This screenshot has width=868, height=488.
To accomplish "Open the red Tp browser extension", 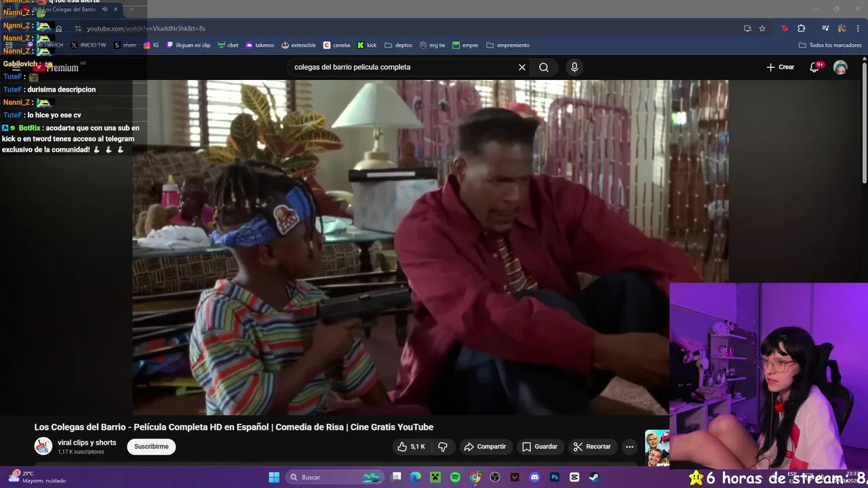I will click(785, 28).
